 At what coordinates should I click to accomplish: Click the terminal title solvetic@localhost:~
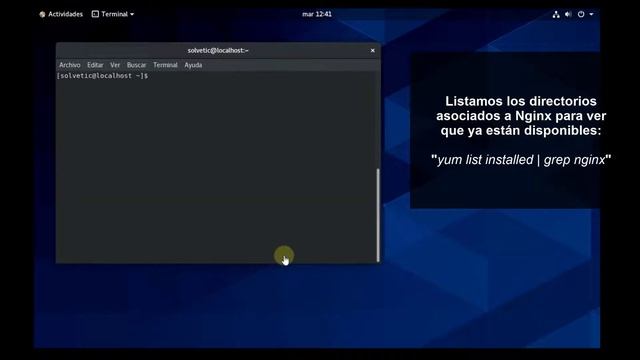(218, 51)
